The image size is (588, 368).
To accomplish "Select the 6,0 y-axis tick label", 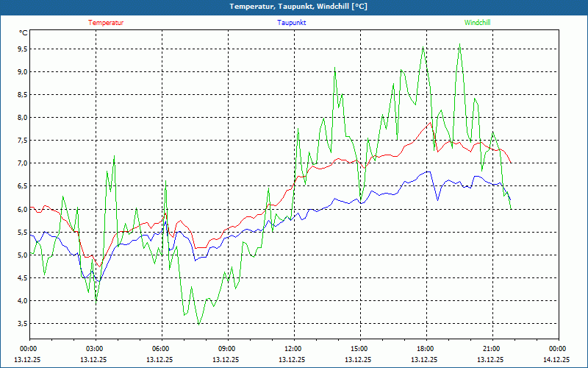I will click(x=22, y=209).
